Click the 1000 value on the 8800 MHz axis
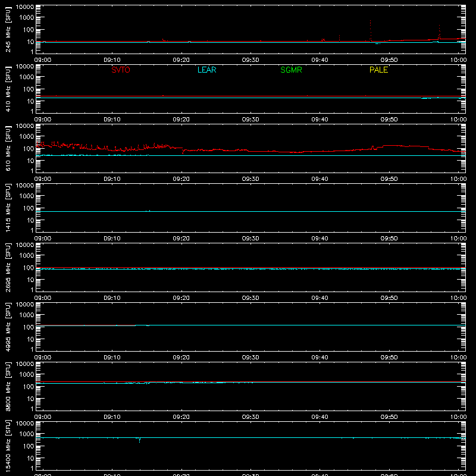 (x=27, y=375)
